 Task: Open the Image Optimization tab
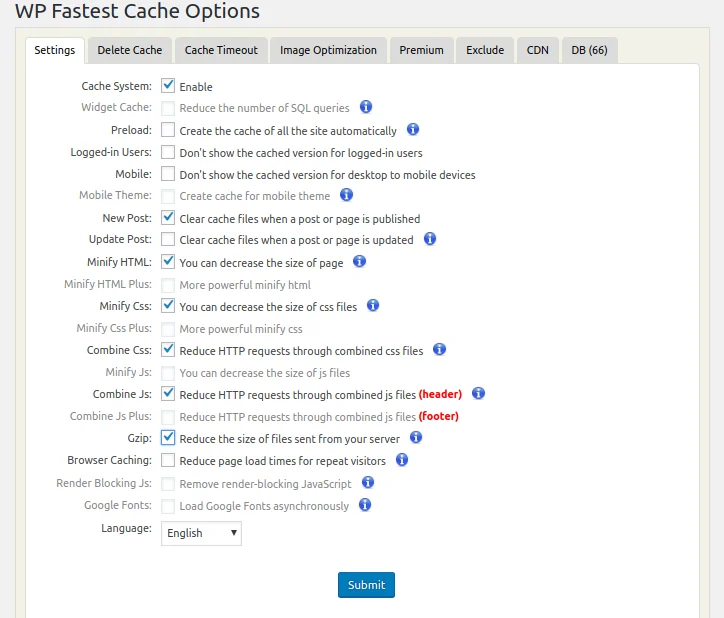[328, 50]
